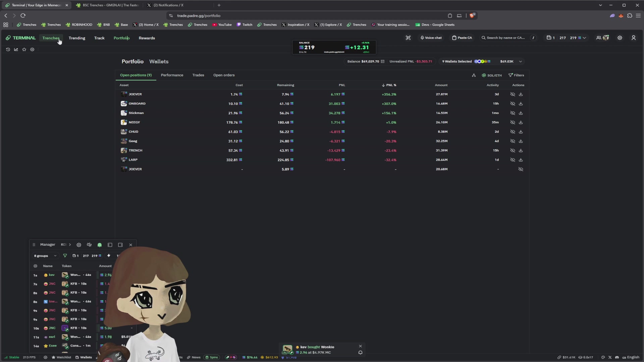
Task: Hide the Stickman position with eye icon
Action: coord(513,113)
